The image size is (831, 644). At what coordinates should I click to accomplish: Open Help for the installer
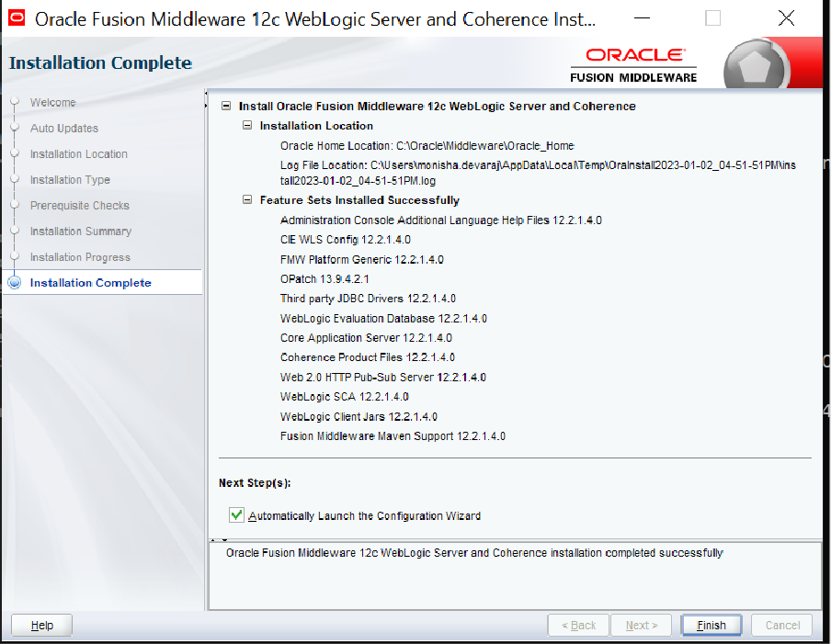point(42,625)
